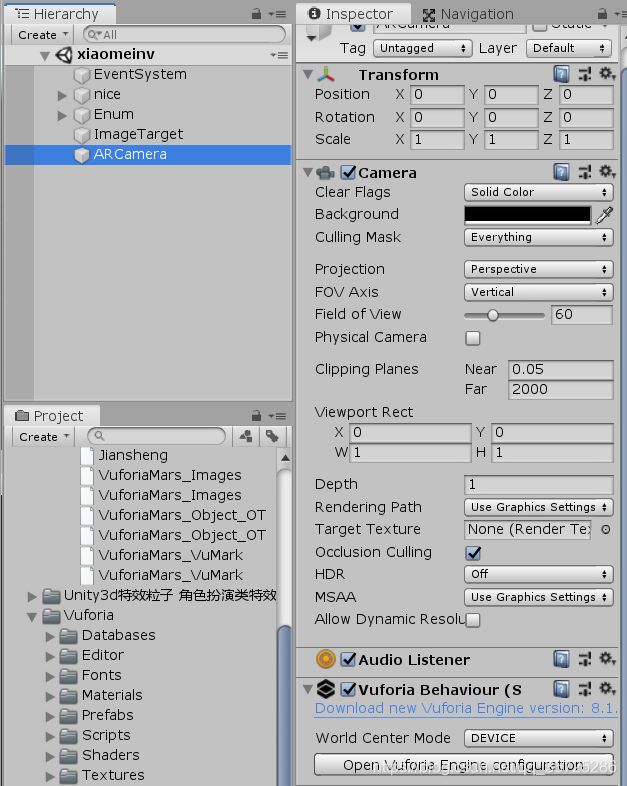Switch to the Navigation tab

[468, 15]
